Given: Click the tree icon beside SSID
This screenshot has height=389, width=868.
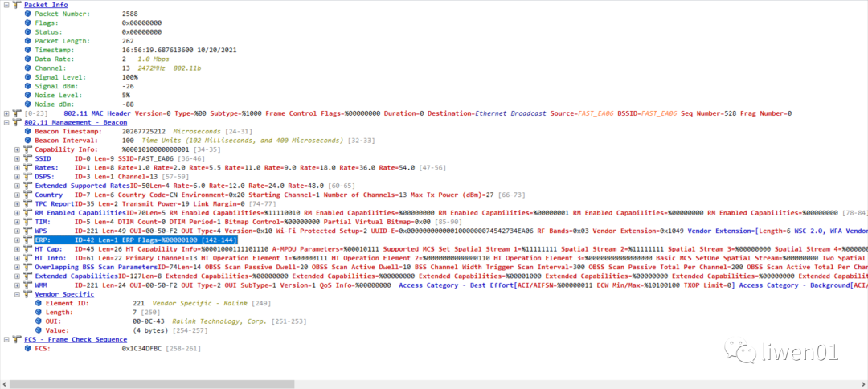Looking at the screenshot, I should coord(27,158).
